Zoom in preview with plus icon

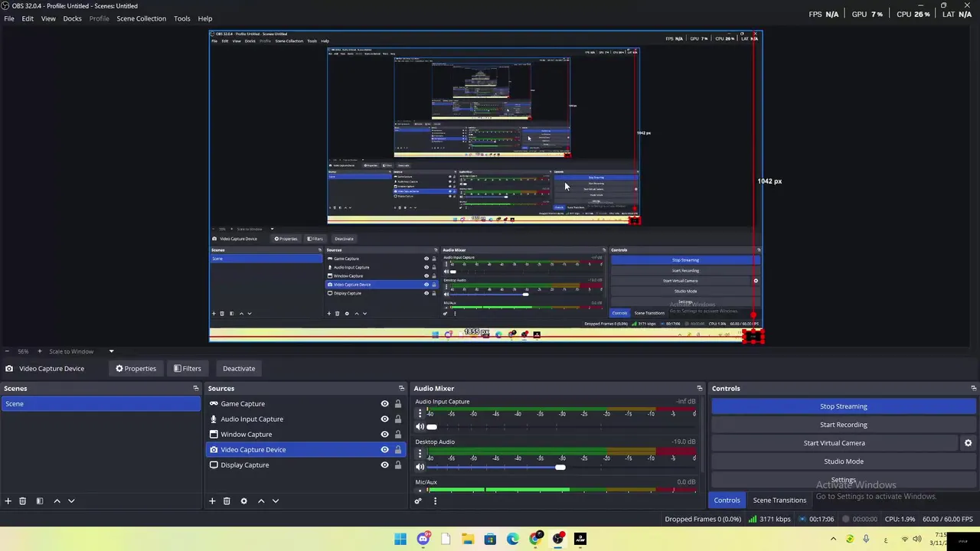40,351
